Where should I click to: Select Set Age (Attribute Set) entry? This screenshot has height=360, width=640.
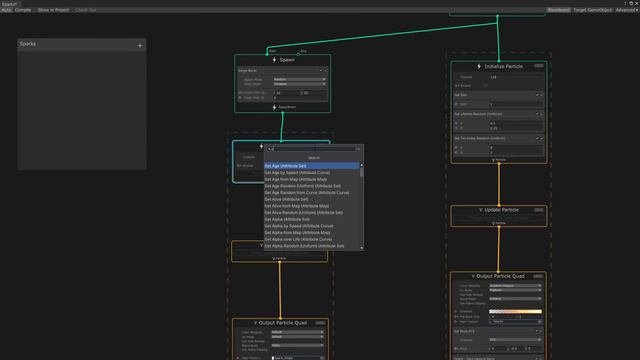[312, 166]
